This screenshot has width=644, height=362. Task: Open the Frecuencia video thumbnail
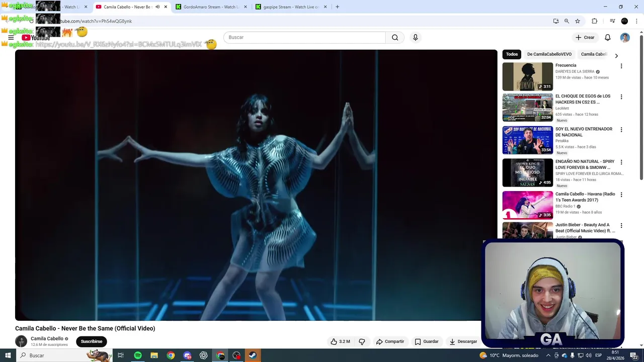click(x=527, y=76)
